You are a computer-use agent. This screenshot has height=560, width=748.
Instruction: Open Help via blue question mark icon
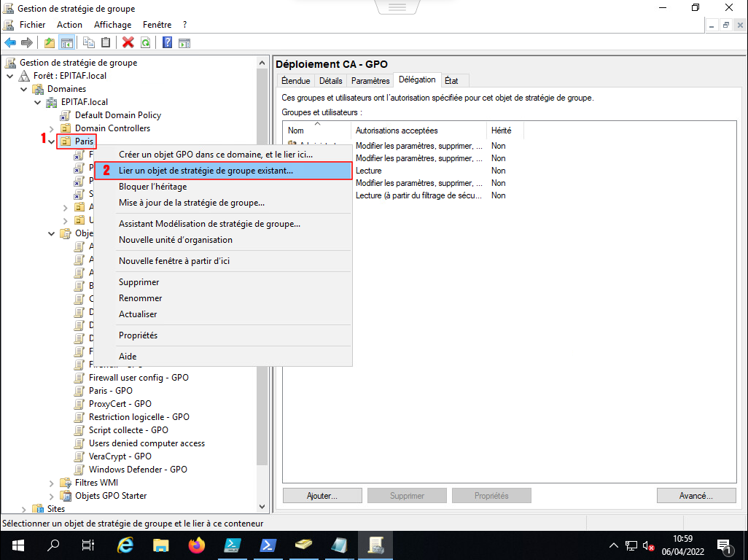[x=167, y=43]
